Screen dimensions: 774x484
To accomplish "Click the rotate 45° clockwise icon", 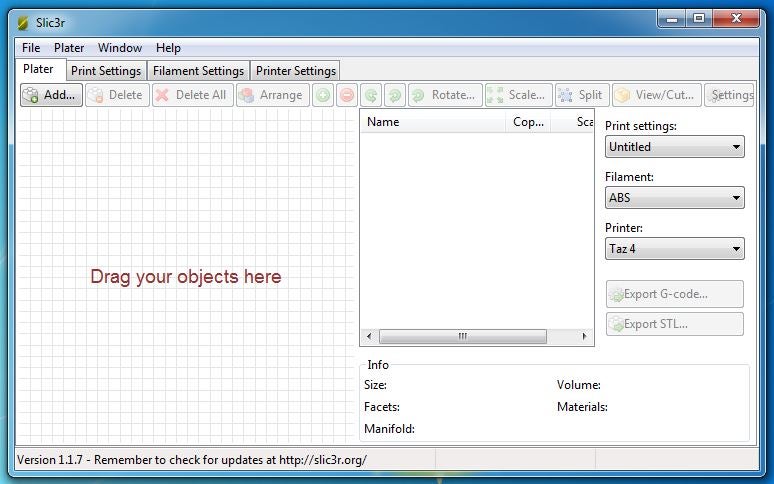I will (x=395, y=95).
